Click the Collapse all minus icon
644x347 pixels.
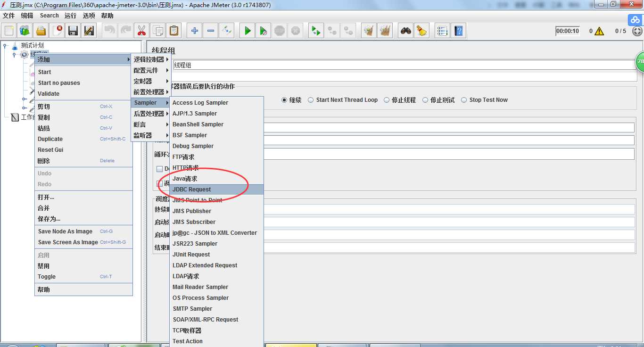(x=210, y=31)
